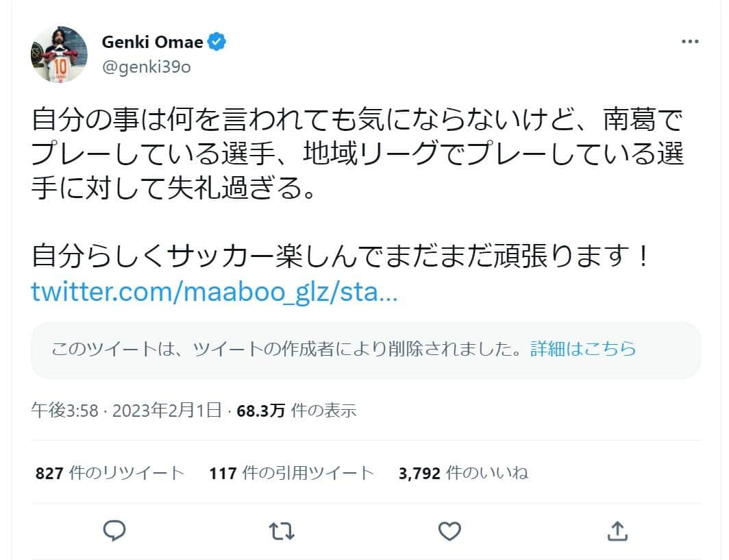Follow the 詳細はこちら link

582,350
